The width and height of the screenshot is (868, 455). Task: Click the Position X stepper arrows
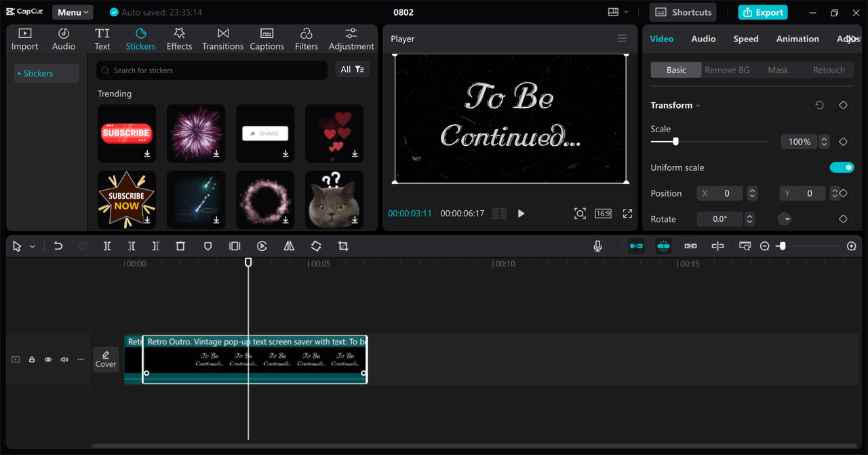click(752, 193)
